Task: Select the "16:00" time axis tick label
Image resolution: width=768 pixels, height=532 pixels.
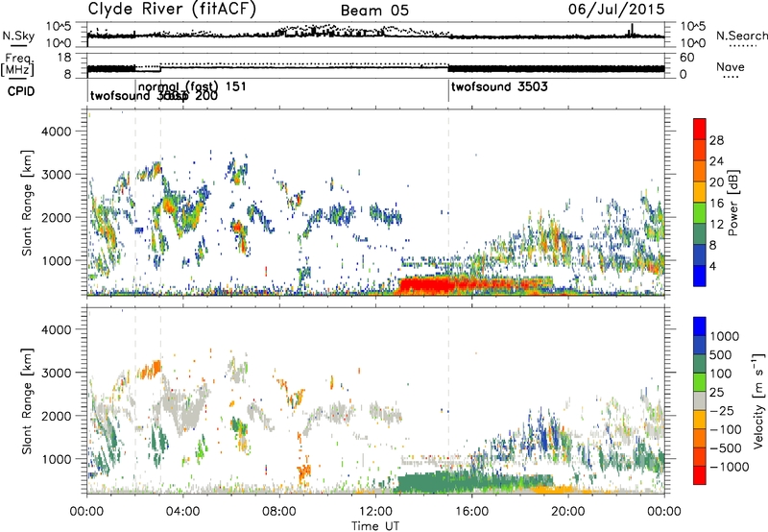Action: point(471,512)
